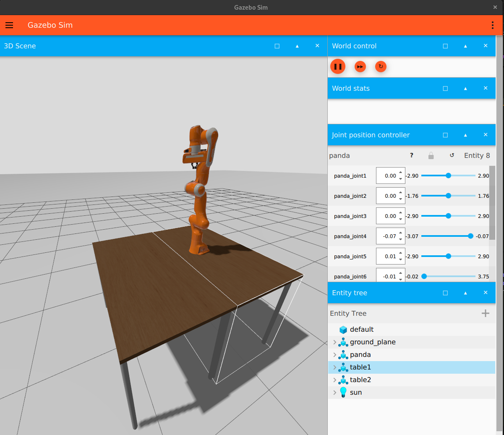
Task: Float the Entity tree panel
Action: pos(445,293)
